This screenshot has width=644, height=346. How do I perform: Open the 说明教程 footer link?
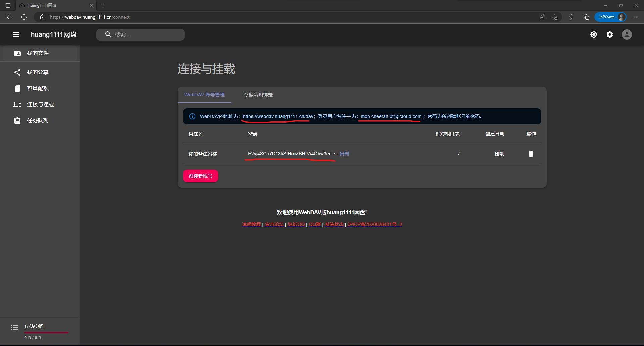pos(251,225)
